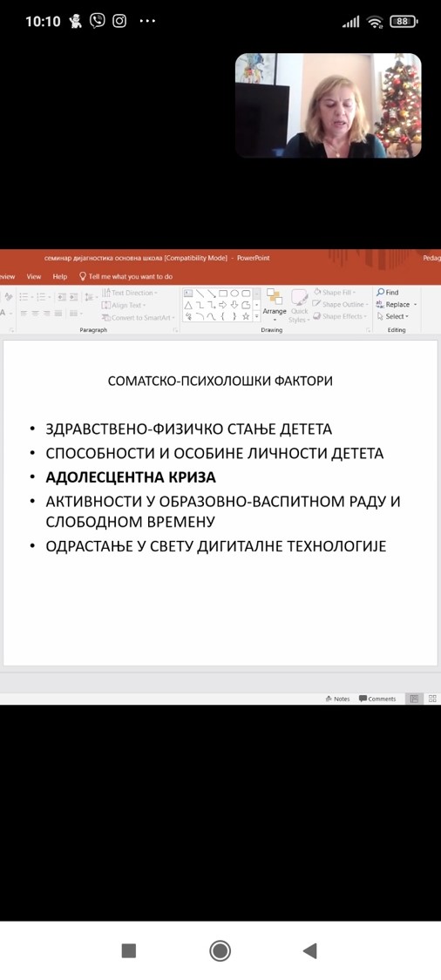
Task: Switch to Slide Sorter view icon
Action: [431, 699]
